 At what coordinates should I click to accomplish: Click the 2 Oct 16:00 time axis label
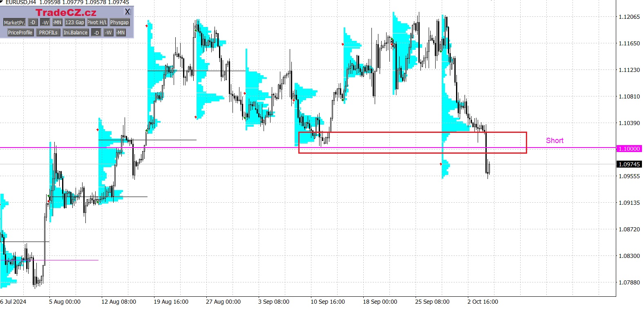[x=483, y=302]
